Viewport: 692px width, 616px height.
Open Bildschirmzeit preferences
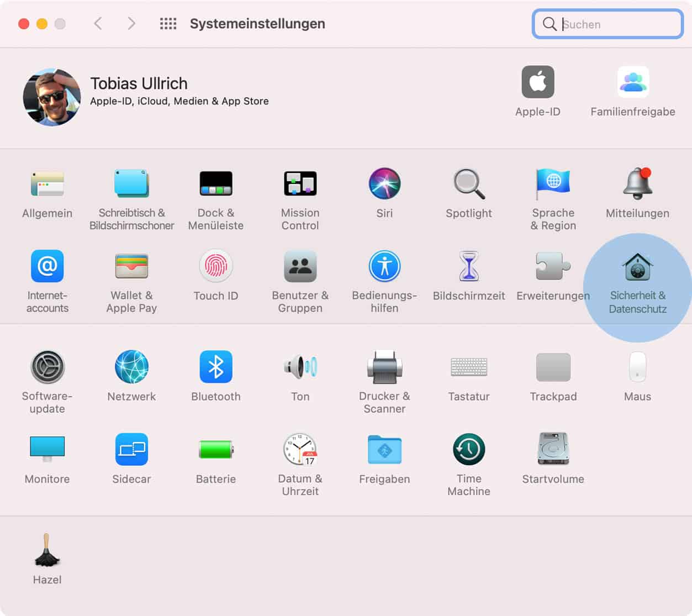point(469,266)
